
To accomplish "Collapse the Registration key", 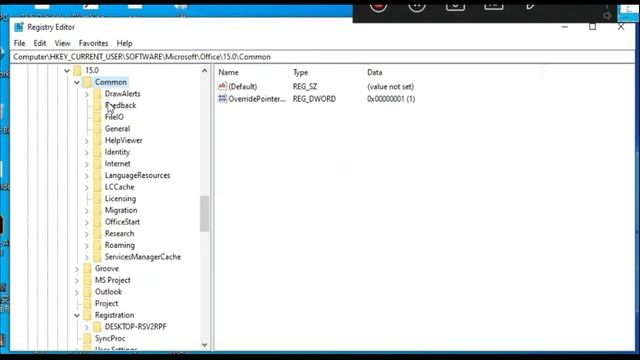I will click(77, 316).
